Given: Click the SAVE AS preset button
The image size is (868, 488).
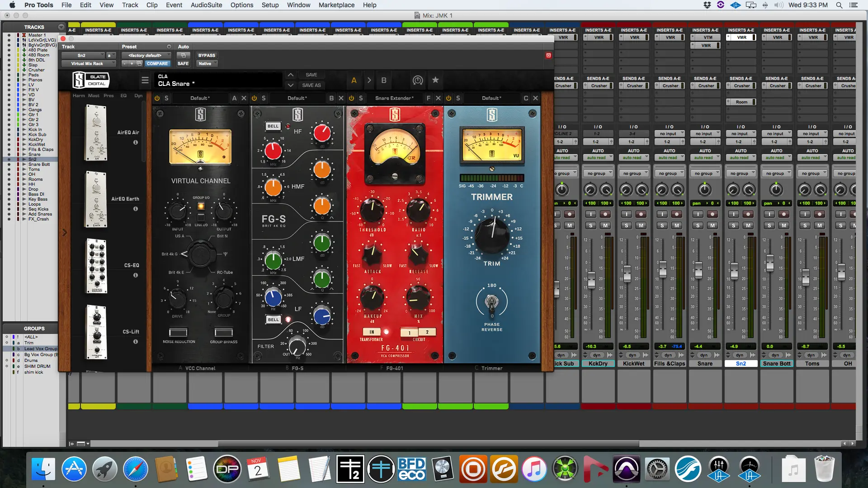Looking at the screenshot, I should [x=311, y=85].
